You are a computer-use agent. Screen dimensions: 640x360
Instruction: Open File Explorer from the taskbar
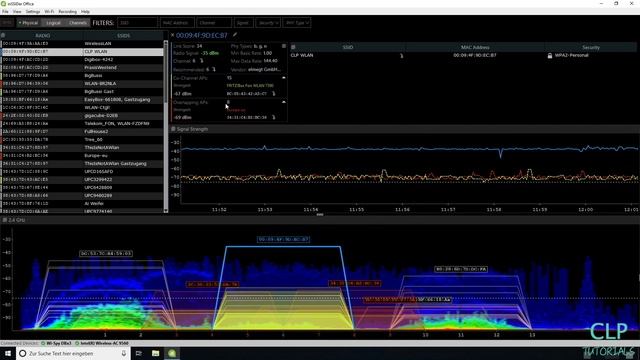tap(156, 353)
